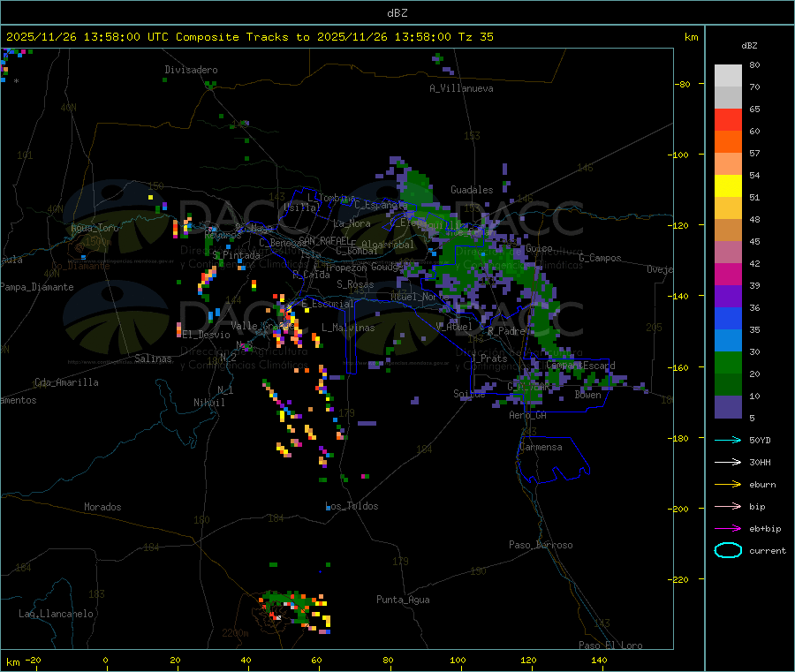The image size is (795, 672).
Task: Click the white 30HM arrow legend icon
Action: 728,462
